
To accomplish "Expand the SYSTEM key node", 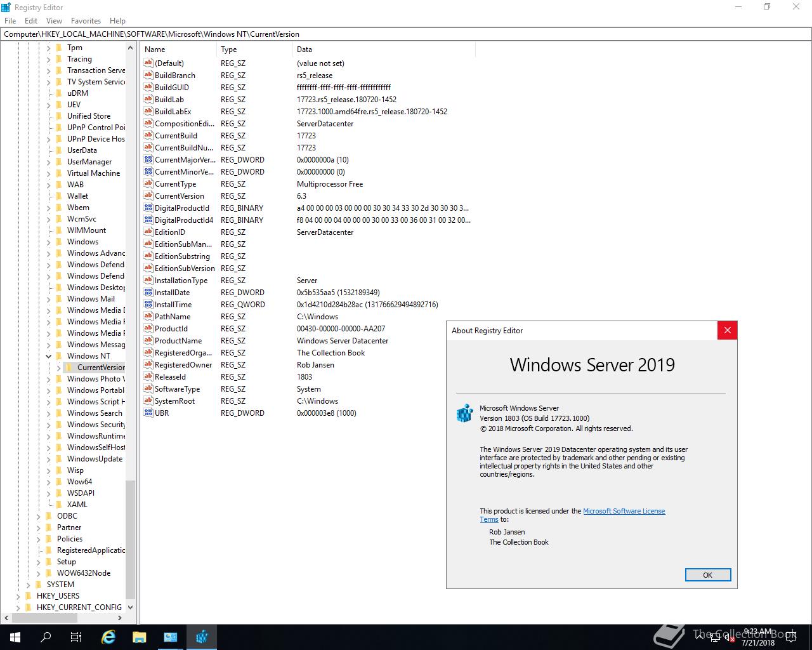I will [x=28, y=585].
